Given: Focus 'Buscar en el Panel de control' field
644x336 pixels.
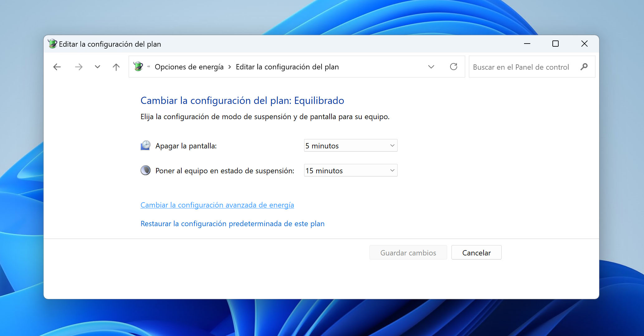Looking at the screenshot, I should click(532, 67).
